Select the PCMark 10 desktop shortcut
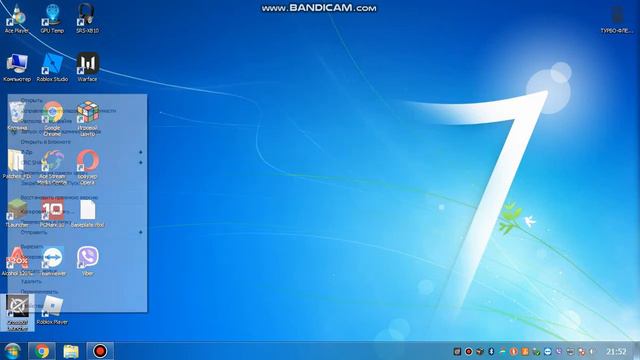 pyautogui.click(x=52, y=213)
